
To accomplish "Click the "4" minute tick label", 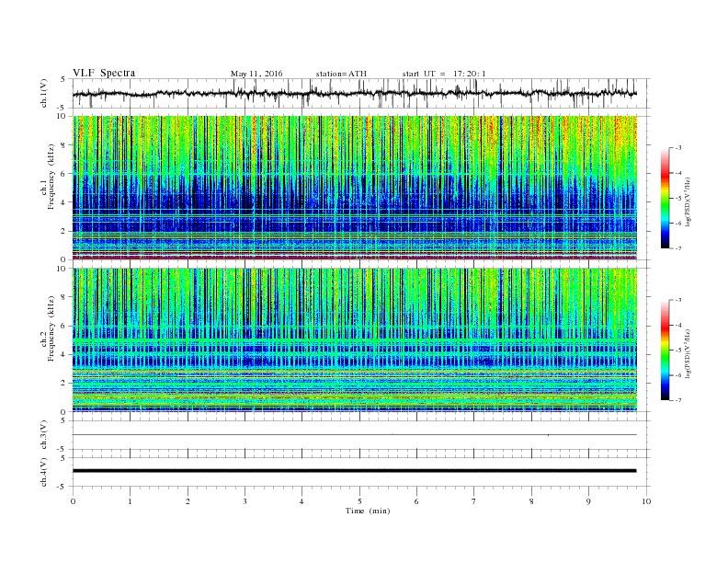I will click(x=301, y=501).
